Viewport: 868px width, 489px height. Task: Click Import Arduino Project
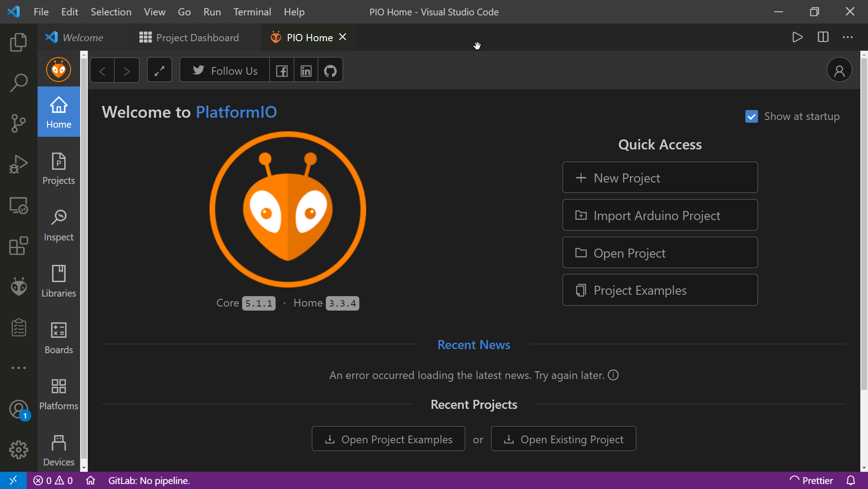pyautogui.click(x=660, y=215)
